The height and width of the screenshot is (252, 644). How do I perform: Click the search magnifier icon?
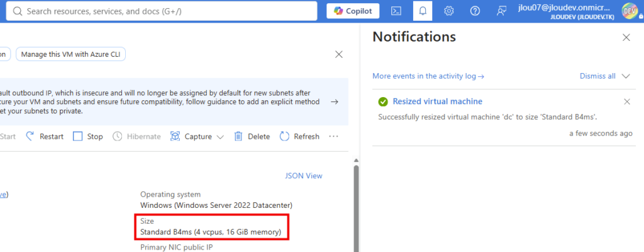click(17, 11)
